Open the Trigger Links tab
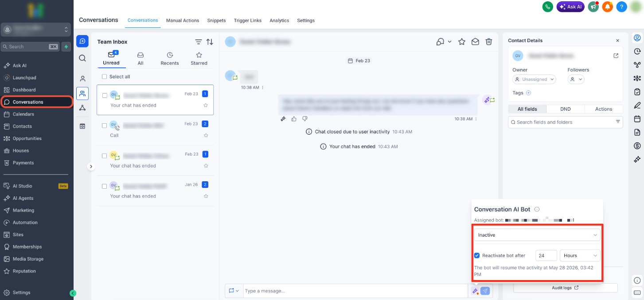 pos(248,20)
